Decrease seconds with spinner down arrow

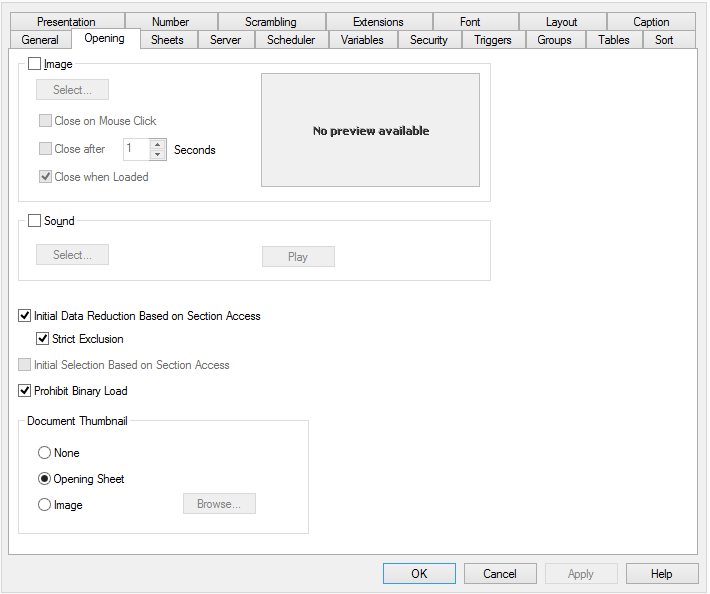coord(157,154)
